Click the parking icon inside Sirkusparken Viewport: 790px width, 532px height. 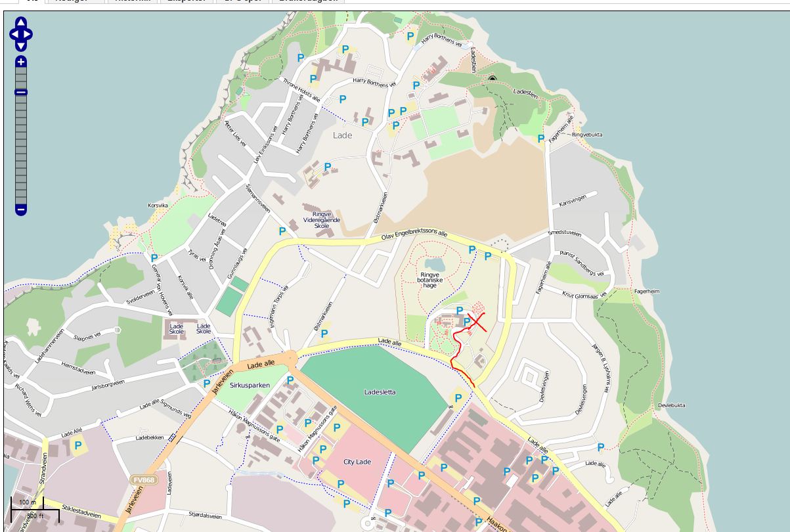[x=290, y=380]
